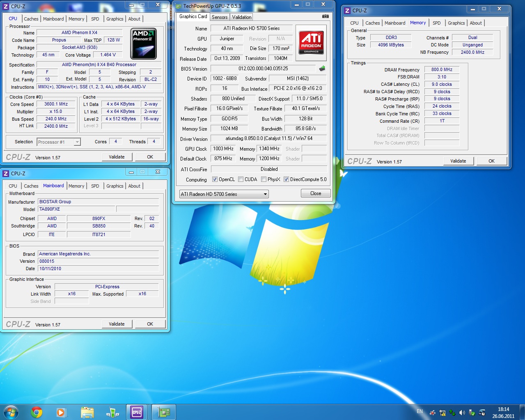This screenshot has height=420, width=525.
Task: Save BIOS using the chip icon in GPU-Z
Action: 322,69
